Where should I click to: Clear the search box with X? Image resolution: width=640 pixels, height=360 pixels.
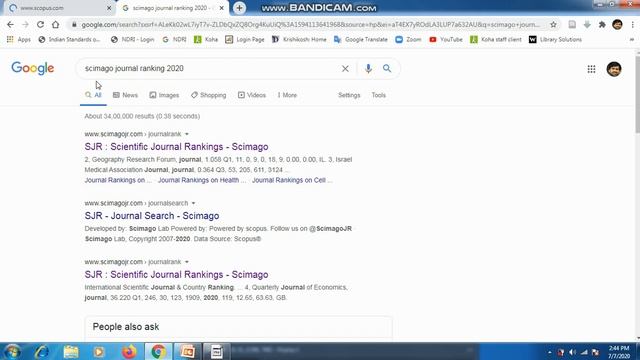click(x=345, y=69)
